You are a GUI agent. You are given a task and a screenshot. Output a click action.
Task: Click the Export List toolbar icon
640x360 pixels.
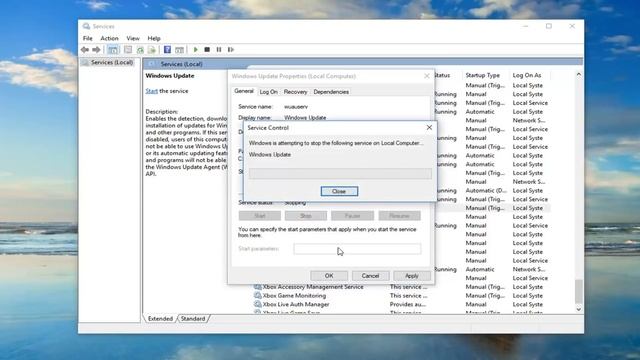pos(152,49)
